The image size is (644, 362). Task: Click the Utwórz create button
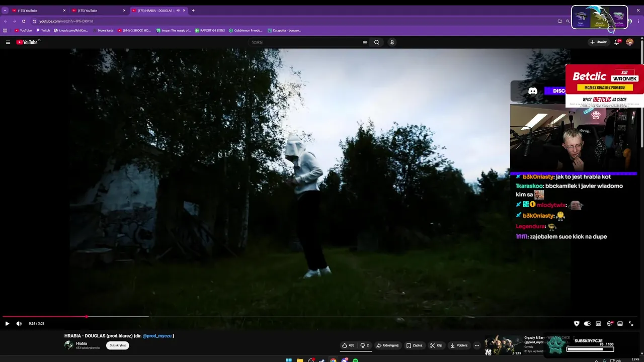point(598,42)
